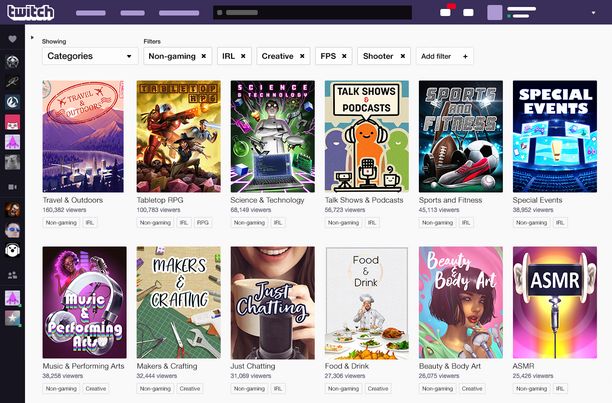The image size is (612, 403).
Task: Click the Special Events title link
Action: coord(537,200)
